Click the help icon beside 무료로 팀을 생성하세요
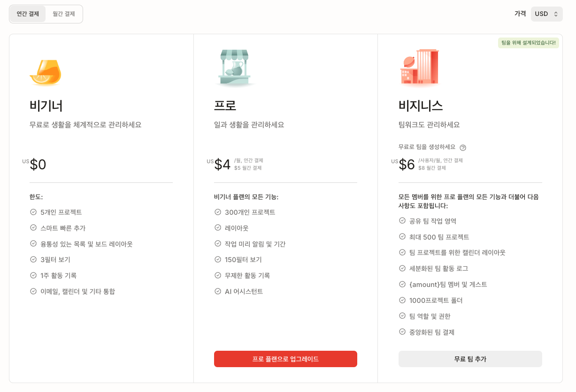 pyautogui.click(x=463, y=148)
